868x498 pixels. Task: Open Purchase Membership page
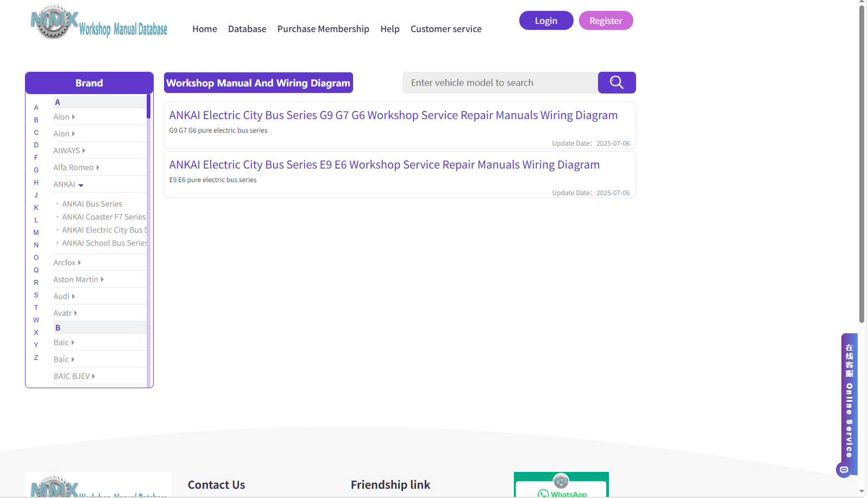323,29
